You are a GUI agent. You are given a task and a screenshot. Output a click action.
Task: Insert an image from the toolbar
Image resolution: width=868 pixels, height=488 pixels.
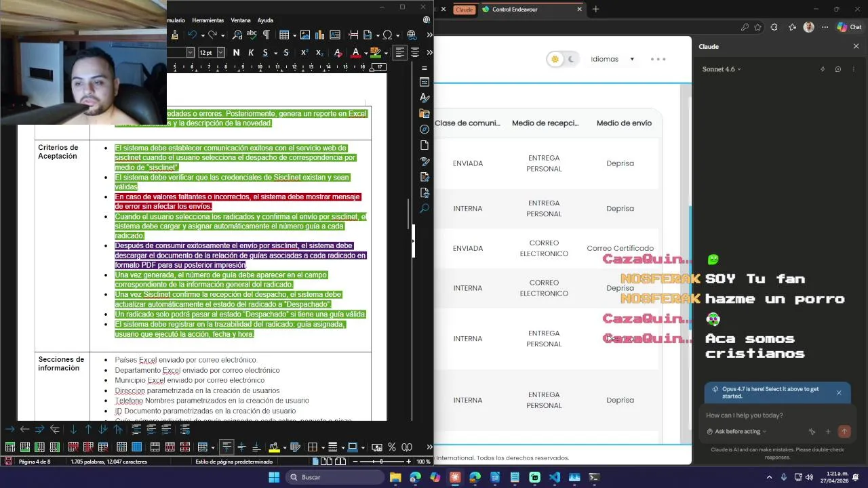coord(305,35)
